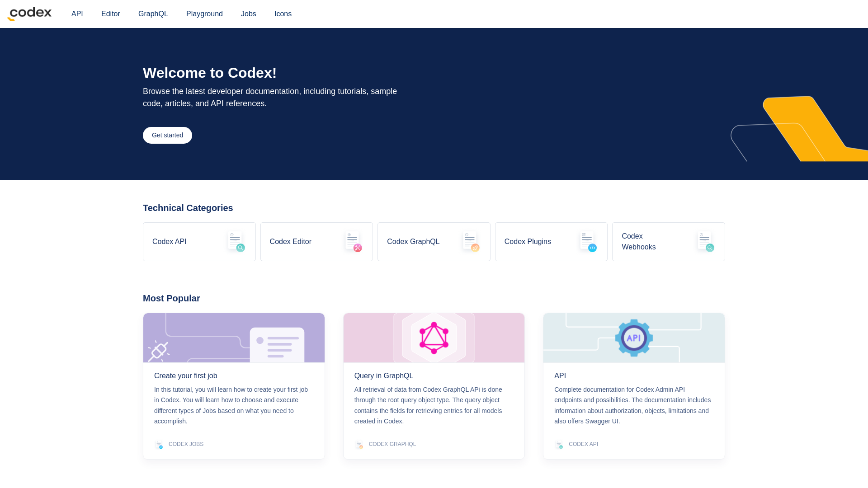868x488 pixels.
Task: Open the Query in GraphQL title
Action: pos(384,376)
